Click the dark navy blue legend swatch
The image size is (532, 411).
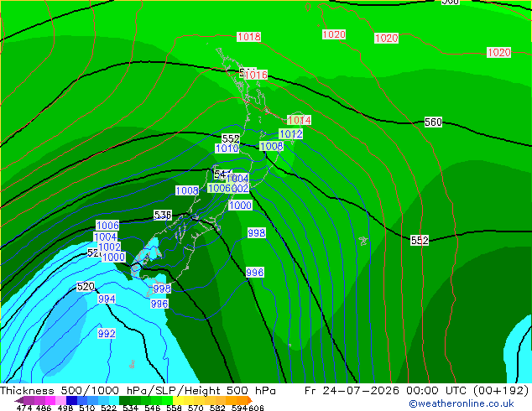(71, 400)
